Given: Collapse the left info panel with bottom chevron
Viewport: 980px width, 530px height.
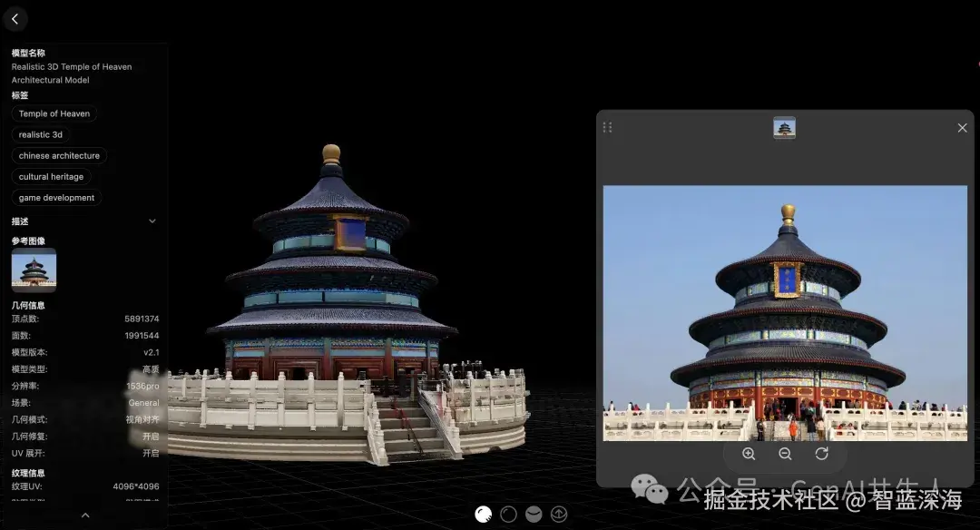Looking at the screenshot, I should (86, 515).
